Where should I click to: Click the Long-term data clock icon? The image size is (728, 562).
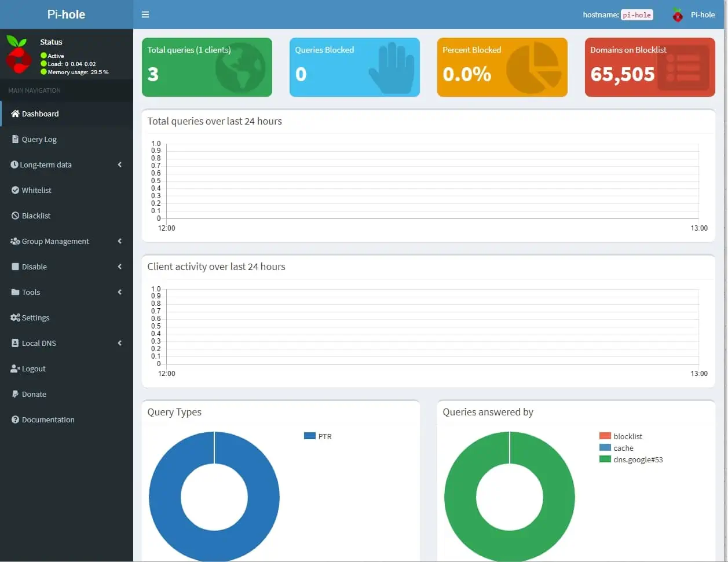(14, 165)
